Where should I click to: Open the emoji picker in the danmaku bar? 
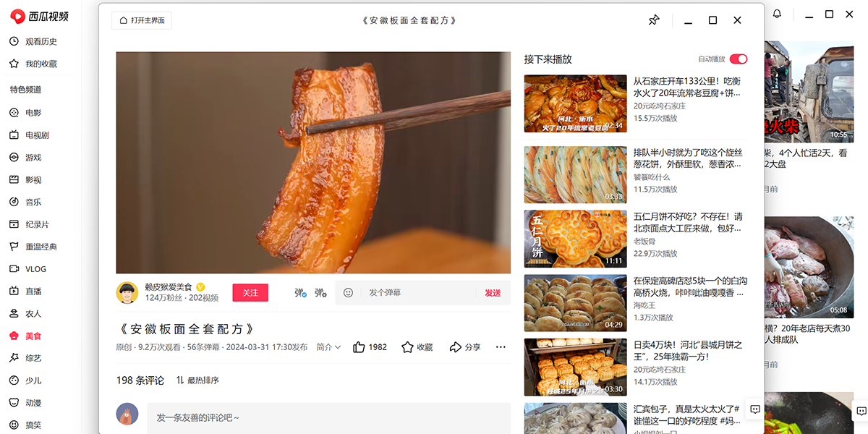click(348, 293)
